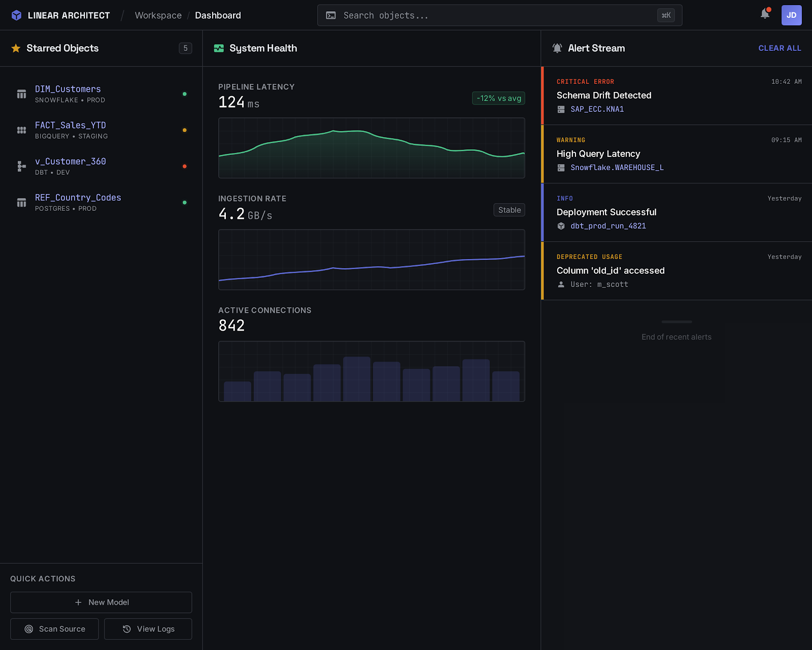Viewport: 812px width, 650px height.
Task: Click the System Health heartbeat icon
Action: pyautogui.click(x=219, y=48)
